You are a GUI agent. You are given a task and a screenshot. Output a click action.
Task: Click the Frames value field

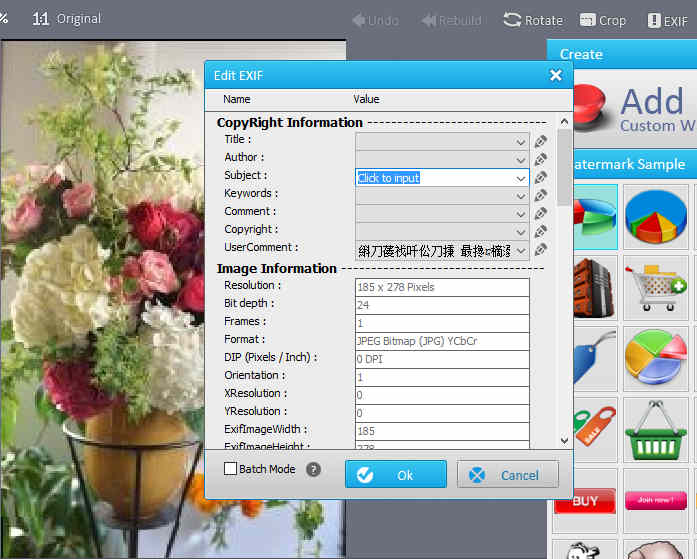tap(442, 323)
